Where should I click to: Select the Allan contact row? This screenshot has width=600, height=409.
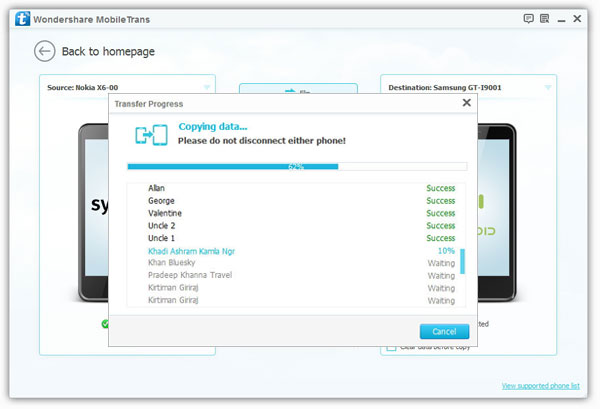[296, 188]
